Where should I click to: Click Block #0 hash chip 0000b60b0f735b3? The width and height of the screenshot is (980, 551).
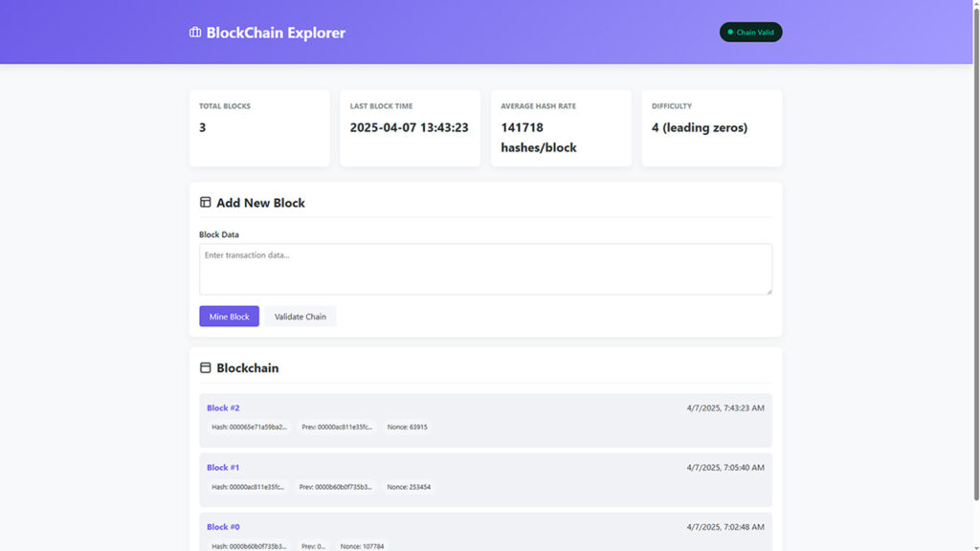(249, 546)
